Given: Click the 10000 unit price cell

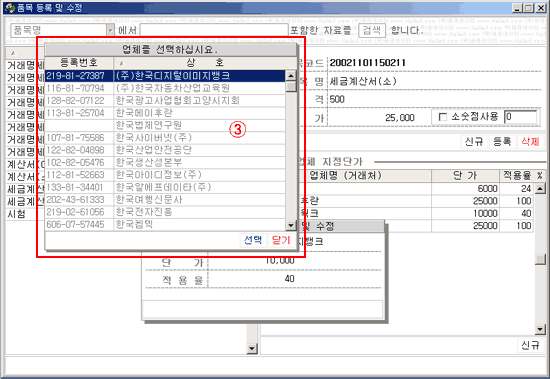Looking at the screenshot, I should [x=465, y=213].
